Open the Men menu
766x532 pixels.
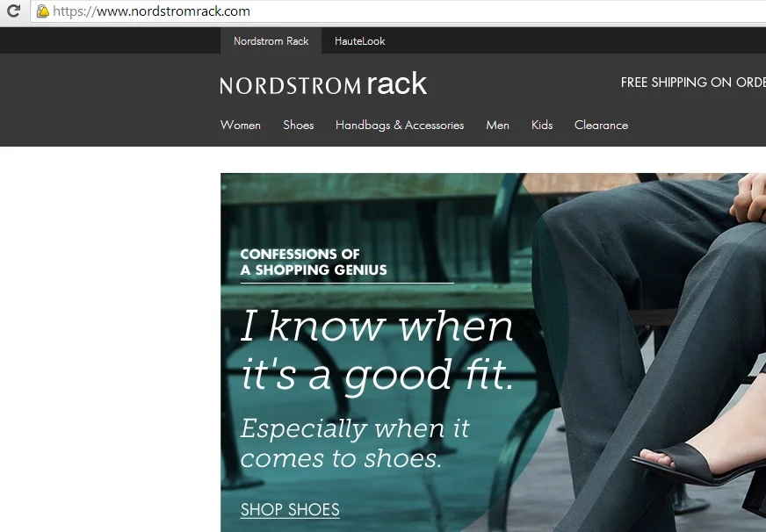pyautogui.click(x=497, y=125)
